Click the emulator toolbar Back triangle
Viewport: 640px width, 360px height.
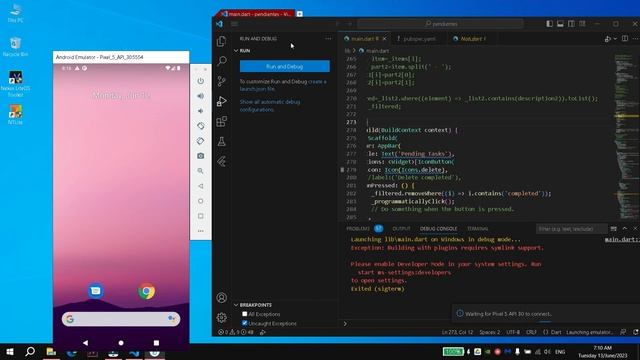pyautogui.click(x=200, y=186)
